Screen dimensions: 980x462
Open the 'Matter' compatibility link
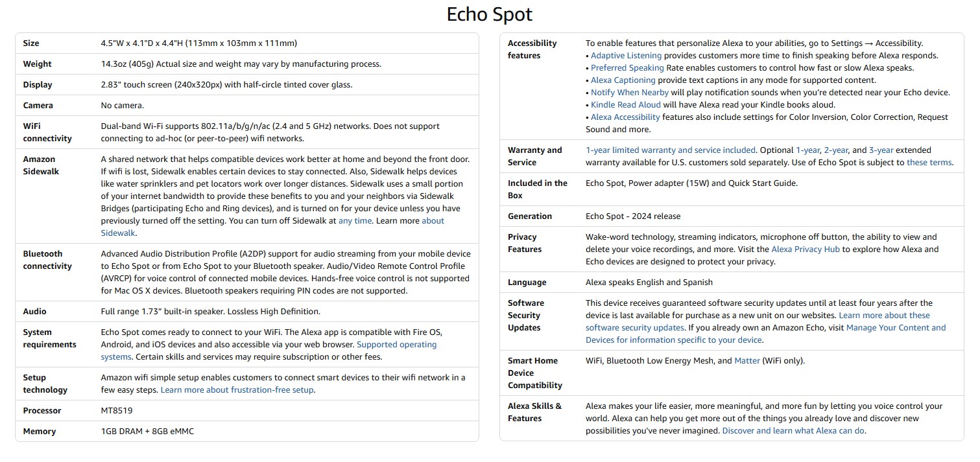pyautogui.click(x=747, y=360)
